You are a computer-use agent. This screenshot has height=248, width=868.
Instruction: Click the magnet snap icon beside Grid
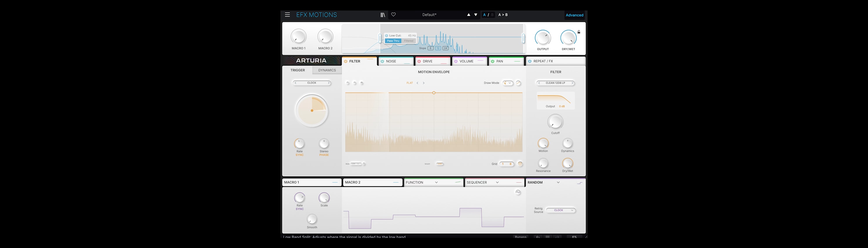[520, 164]
